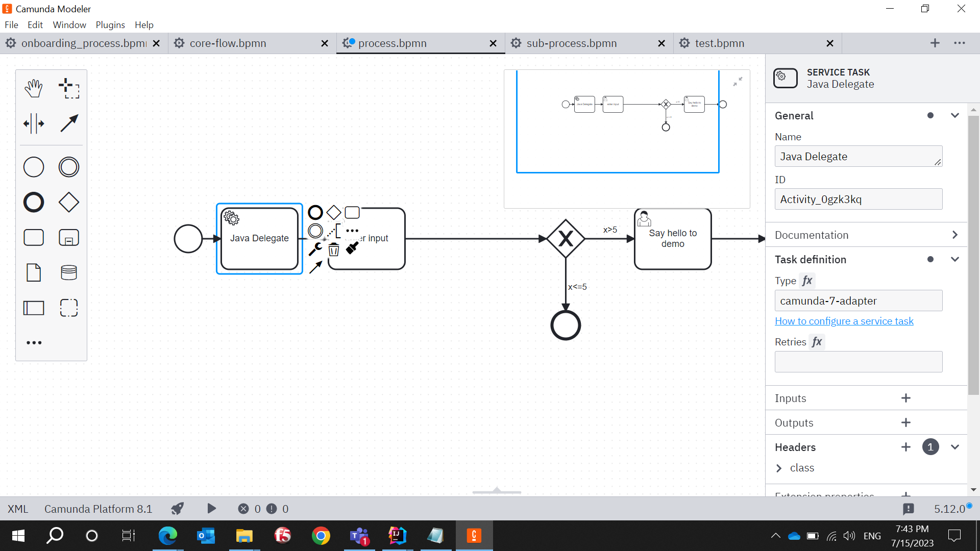The width and height of the screenshot is (980, 551).
Task: Start instance with play icon
Action: [211, 509]
